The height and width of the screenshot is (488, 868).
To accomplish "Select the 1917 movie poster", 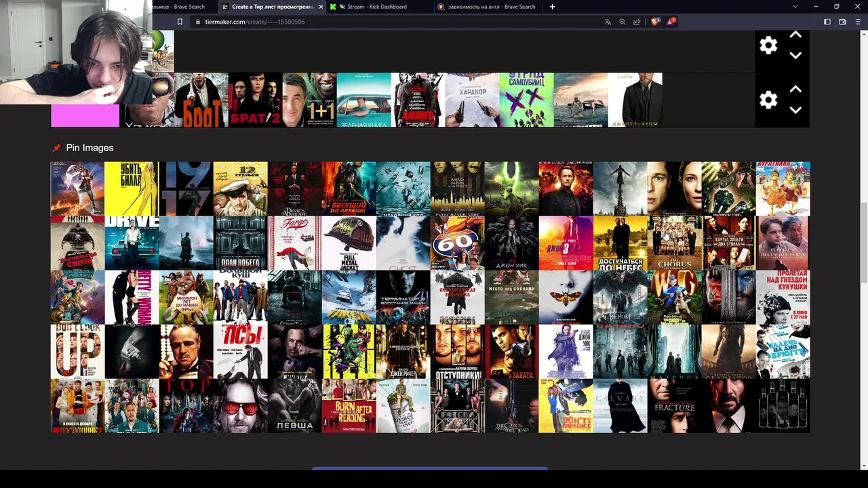I will 186,188.
